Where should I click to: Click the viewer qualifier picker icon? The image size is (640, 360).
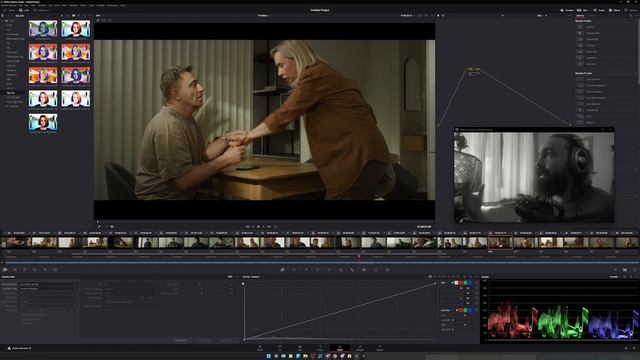pyautogui.click(x=99, y=226)
